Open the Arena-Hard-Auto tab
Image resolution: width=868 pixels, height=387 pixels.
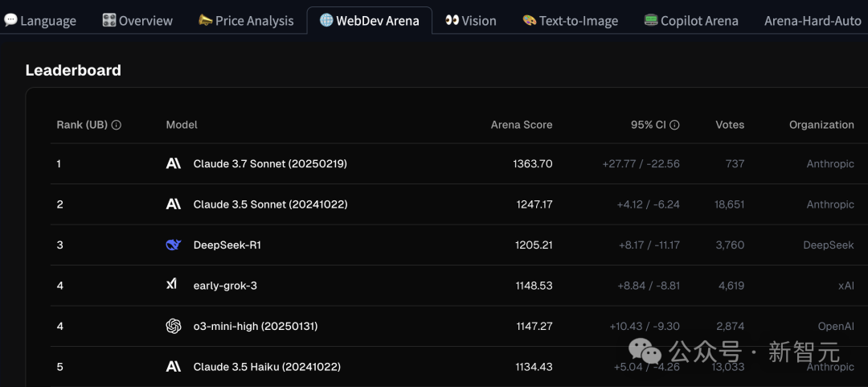[813, 21]
